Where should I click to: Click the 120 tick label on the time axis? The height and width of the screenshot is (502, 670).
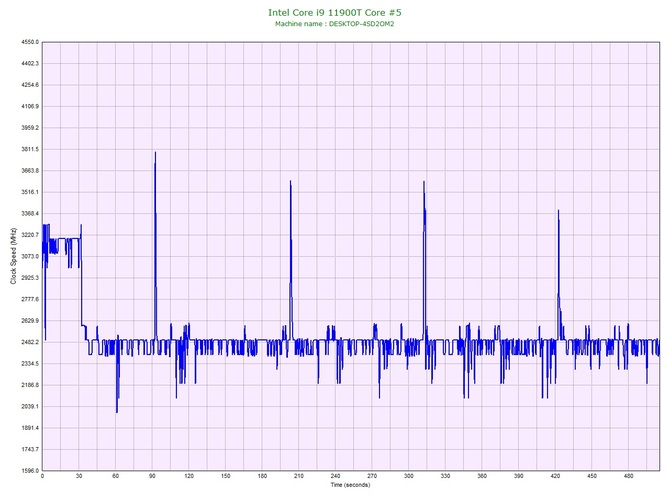(x=189, y=476)
